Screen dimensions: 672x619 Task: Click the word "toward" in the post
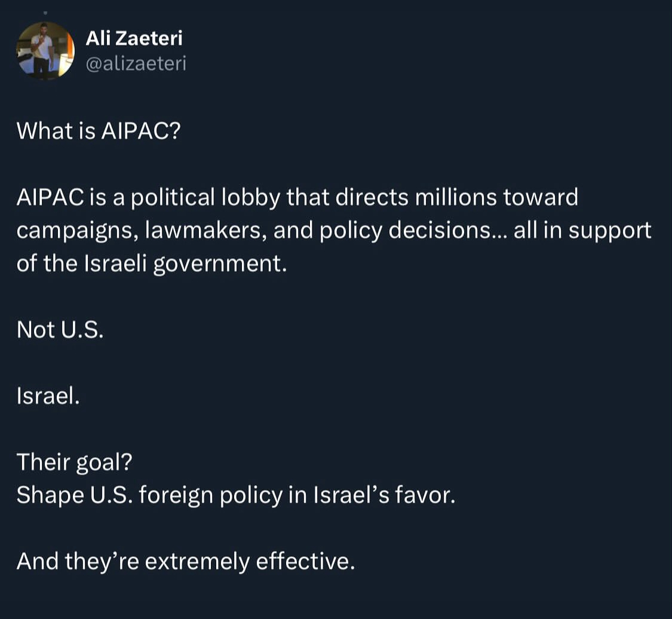coord(541,197)
